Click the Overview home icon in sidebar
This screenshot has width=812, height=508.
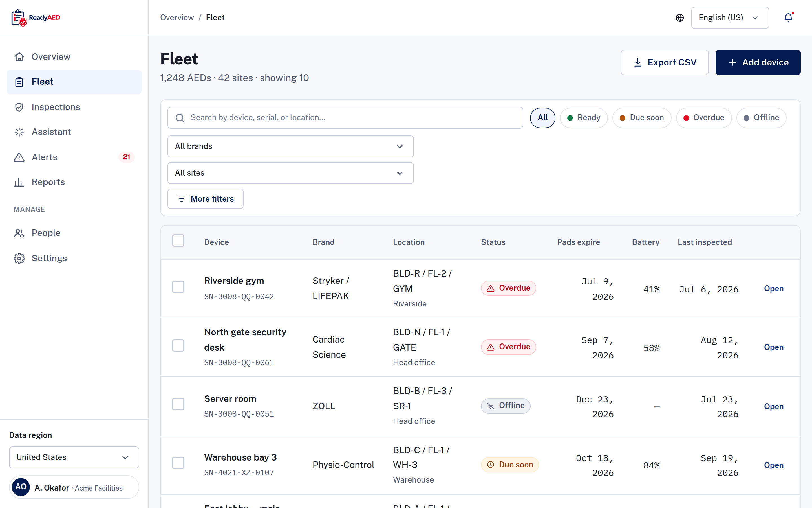point(19,57)
